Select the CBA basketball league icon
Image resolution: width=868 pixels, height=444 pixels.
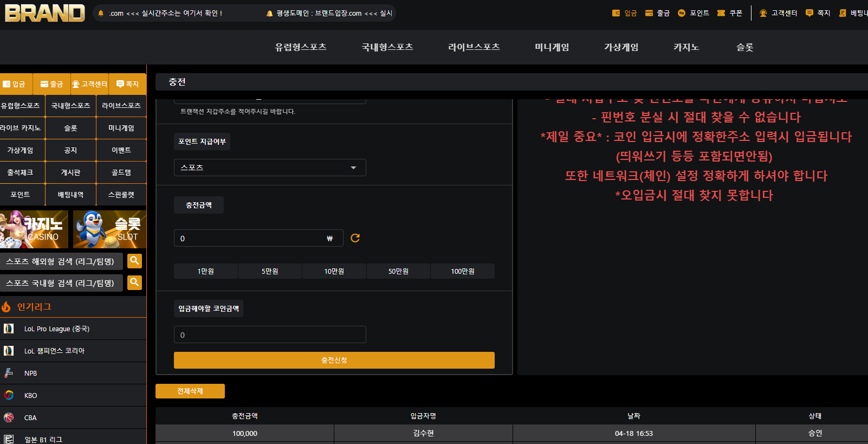(9, 417)
